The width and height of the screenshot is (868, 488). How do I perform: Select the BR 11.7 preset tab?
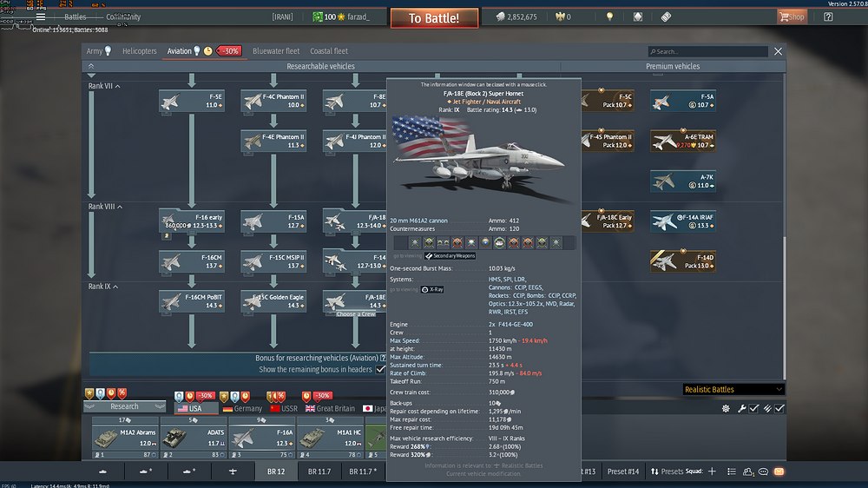click(x=319, y=472)
